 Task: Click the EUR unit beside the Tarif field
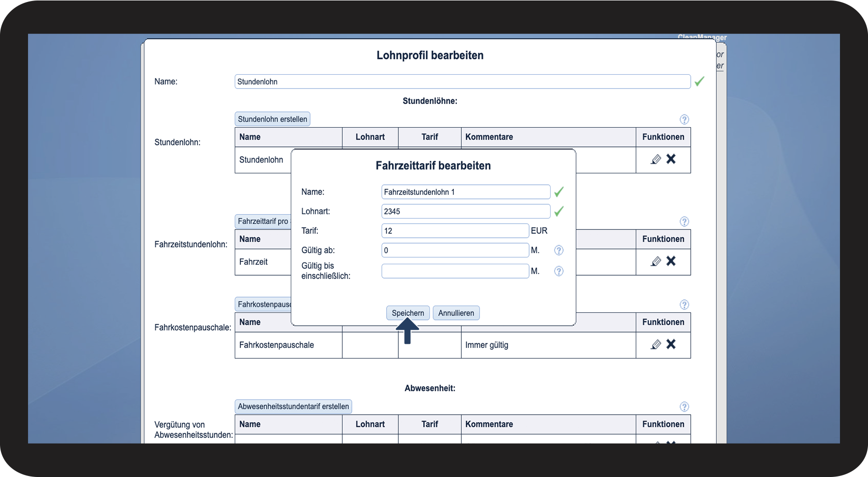pyautogui.click(x=539, y=231)
